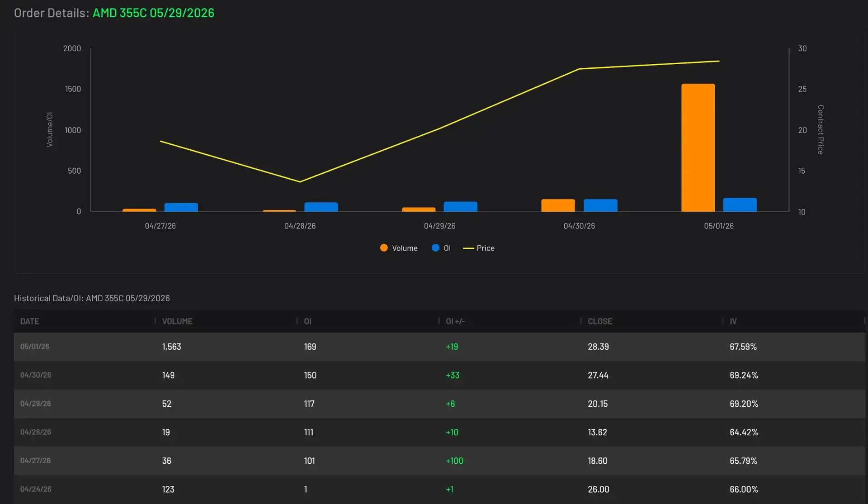Screen dimensions: 868x504
Task: Click IV value 66.00%
Action: [x=744, y=489]
